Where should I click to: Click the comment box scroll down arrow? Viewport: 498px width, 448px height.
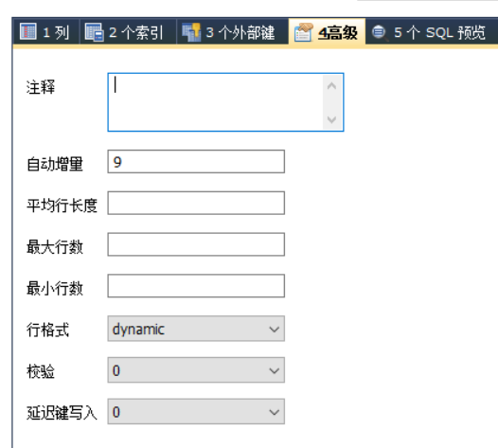(x=332, y=119)
